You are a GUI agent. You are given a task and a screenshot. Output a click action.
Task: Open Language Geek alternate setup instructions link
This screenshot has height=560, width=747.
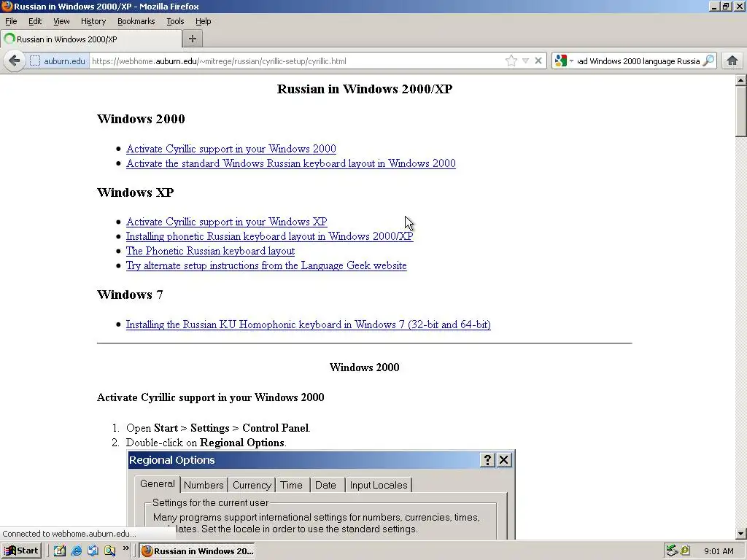[x=266, y=265]
